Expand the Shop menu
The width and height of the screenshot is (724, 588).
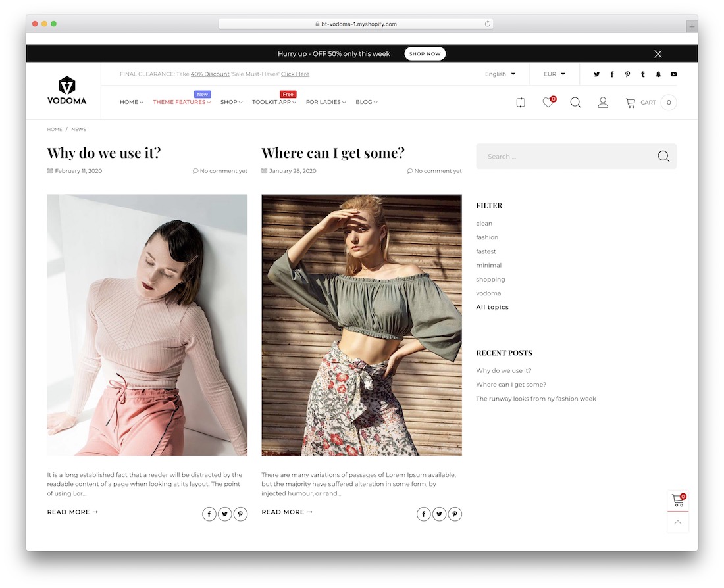pyautogui.click(x=231, y=103)
